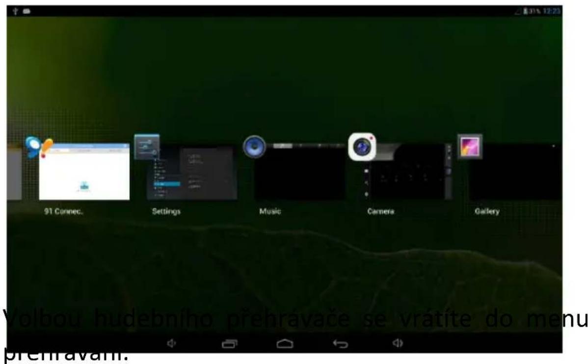Click the "91 Connec." label

click(63, 211)
